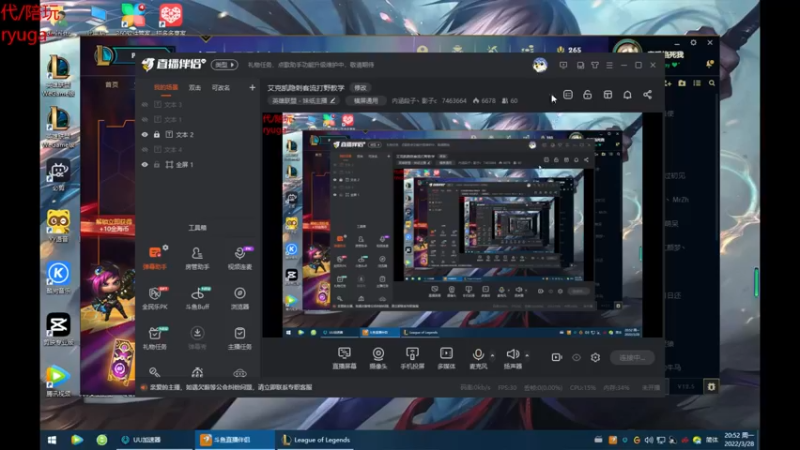Click the system clock showing 20:52
Screen dimensions: 800x450
[x=739, y=440]
